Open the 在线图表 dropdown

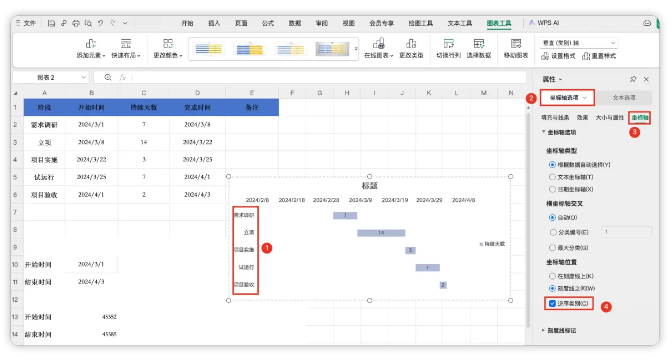click(x=378, y=48)
